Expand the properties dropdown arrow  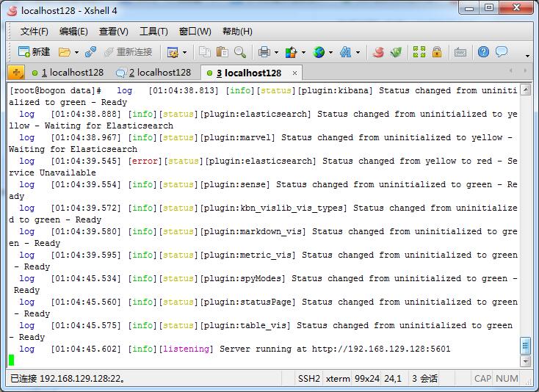pyautogui.click(x=184, y=53)
